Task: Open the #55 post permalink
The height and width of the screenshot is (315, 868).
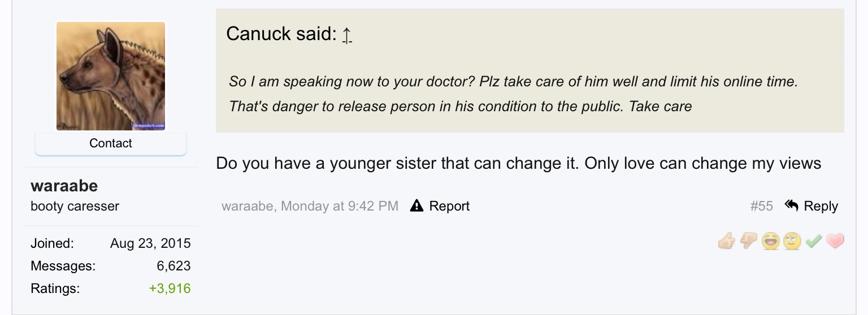Action: [x=761, y=207]
